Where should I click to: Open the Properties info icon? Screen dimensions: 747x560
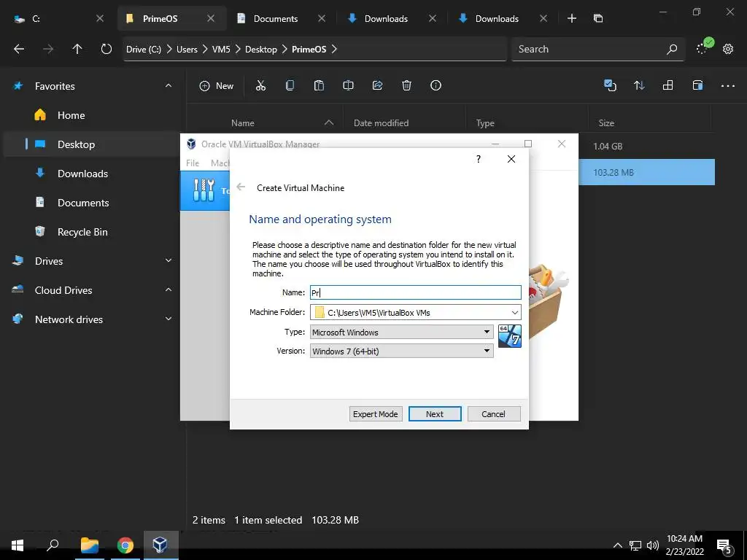point(436,86)
